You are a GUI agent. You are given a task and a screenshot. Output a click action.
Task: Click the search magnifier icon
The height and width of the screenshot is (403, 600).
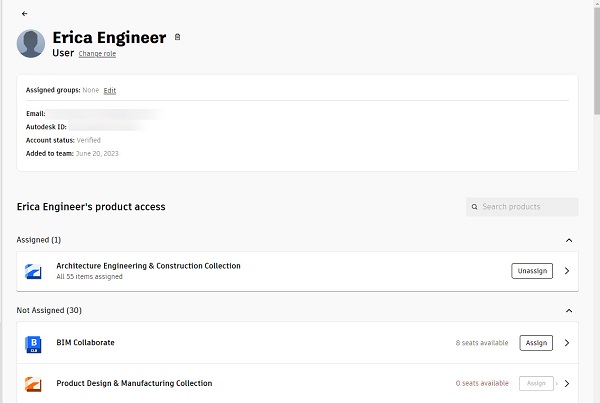coord(474,207)
